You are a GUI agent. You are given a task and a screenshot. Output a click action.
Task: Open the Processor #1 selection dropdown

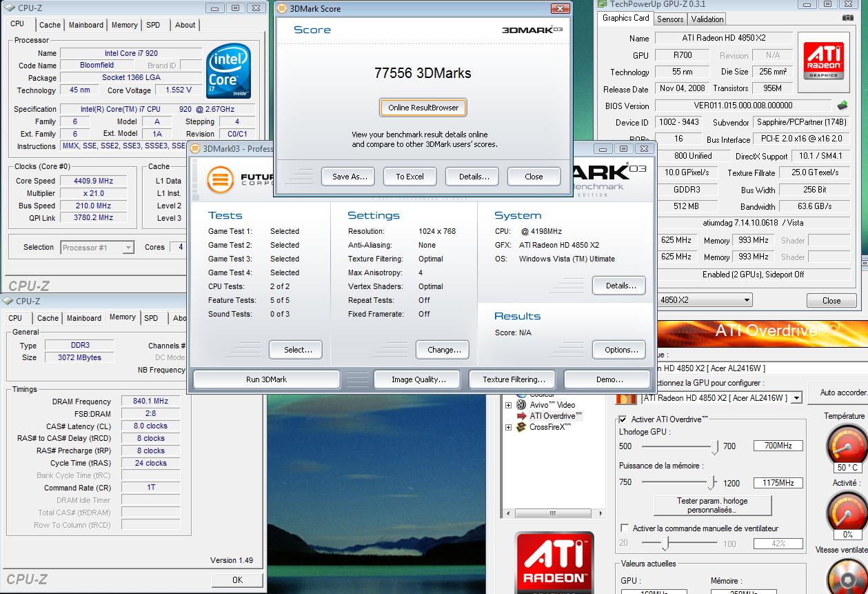pos(128,248)
